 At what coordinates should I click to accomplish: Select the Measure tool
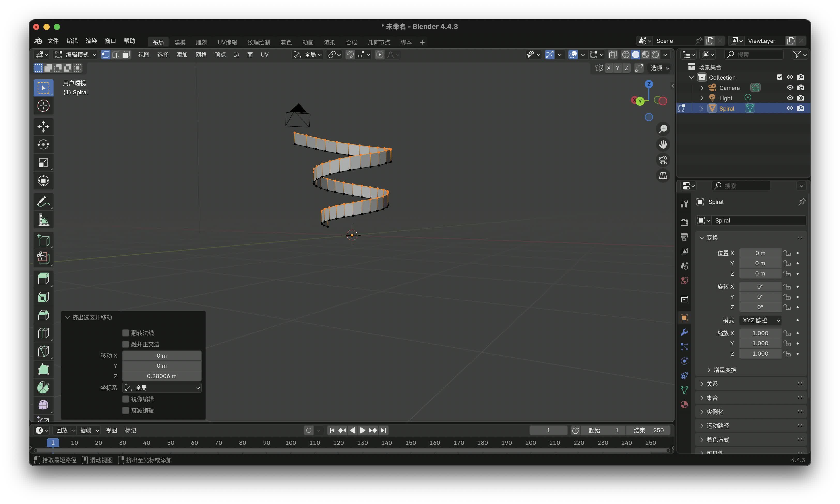pos(43,220)
